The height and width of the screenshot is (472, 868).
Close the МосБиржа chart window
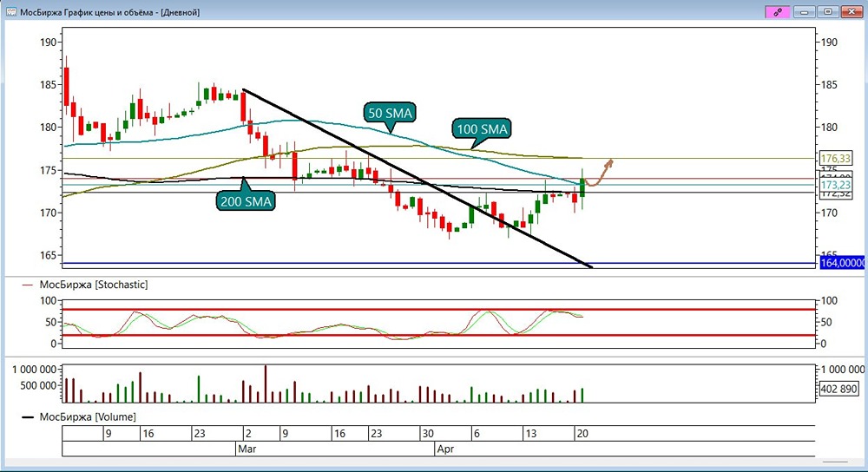click(x=852, y=11)
